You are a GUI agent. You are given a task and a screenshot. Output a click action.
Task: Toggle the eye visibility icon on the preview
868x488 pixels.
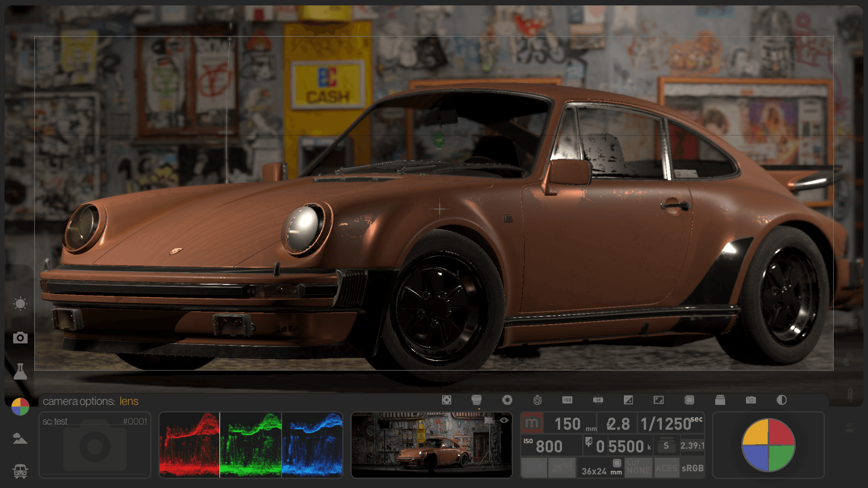click(x=505, y=421)
